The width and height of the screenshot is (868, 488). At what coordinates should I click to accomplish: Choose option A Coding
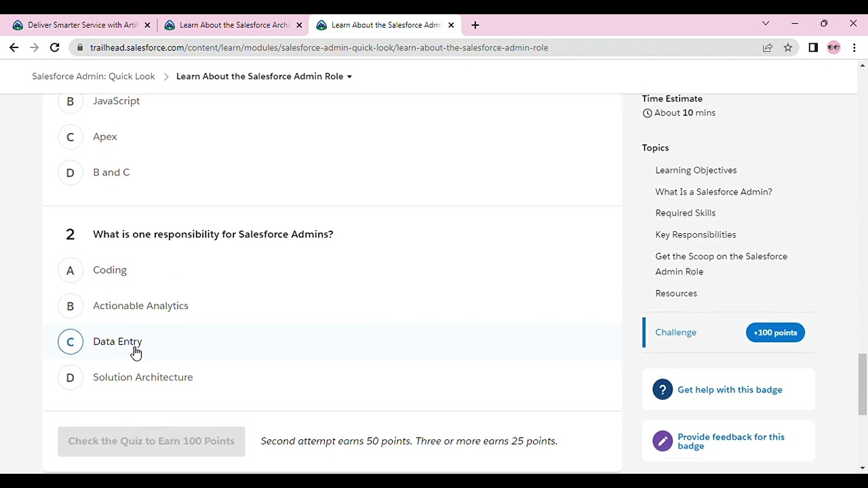click(92, 270)
